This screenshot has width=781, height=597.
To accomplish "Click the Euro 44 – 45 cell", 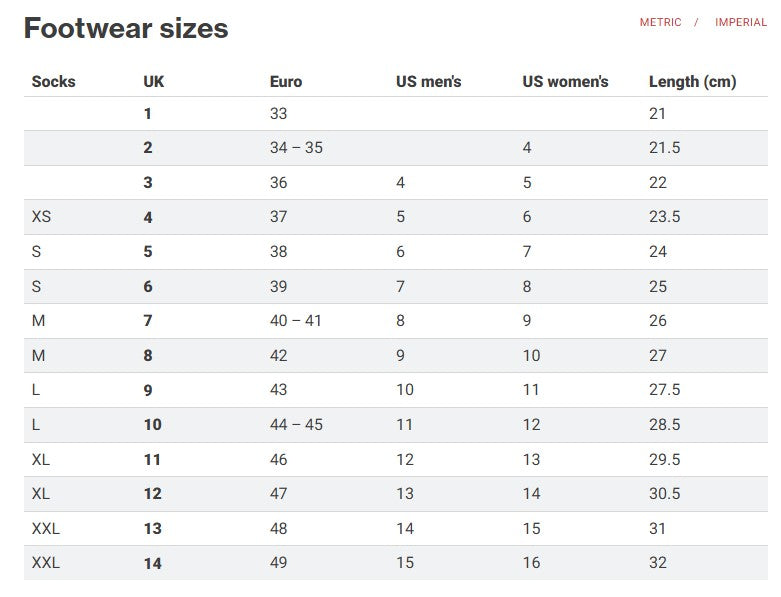I will point(296,425).
